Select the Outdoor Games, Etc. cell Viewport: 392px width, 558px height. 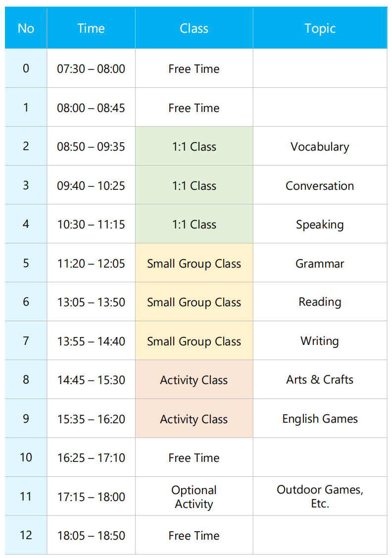[320, 497]
